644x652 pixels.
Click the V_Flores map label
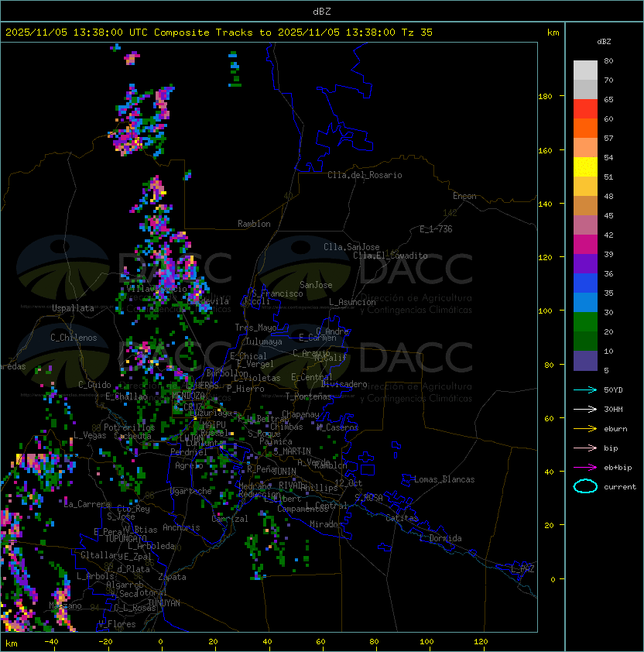(x=117, y=624)
